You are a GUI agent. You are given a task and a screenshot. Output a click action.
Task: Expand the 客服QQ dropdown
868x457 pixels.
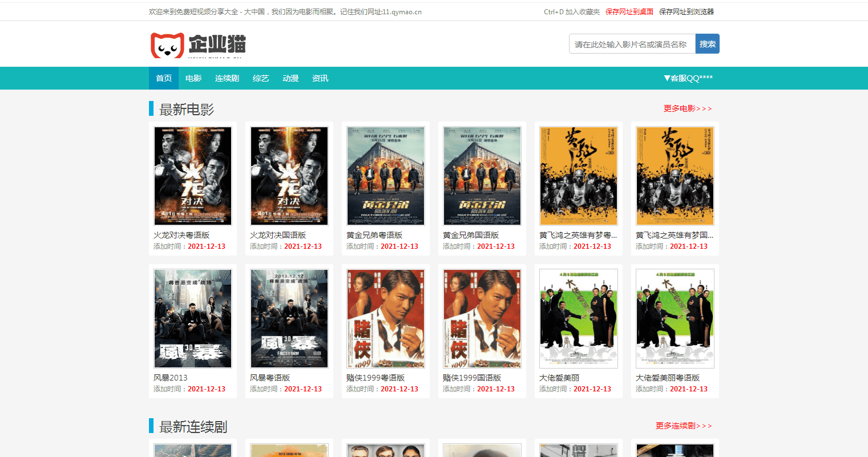click(688, 78)
